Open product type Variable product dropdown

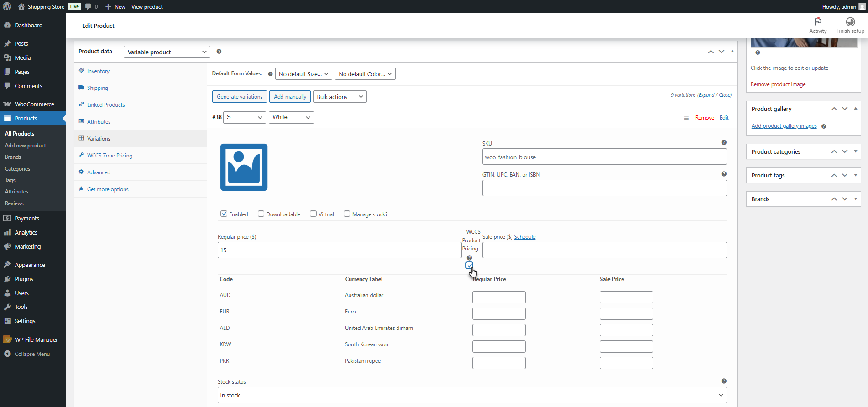[167, 52]
